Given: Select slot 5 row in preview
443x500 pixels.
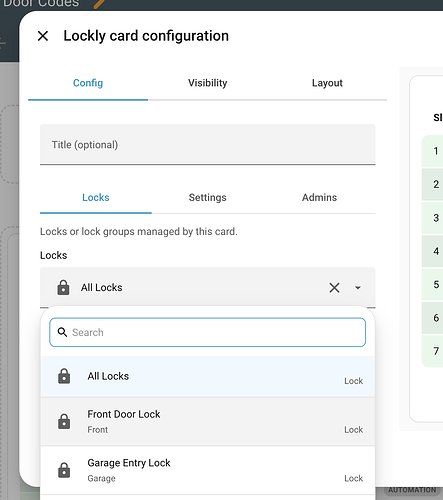Looking at the screenshot, I should (433, 284).
